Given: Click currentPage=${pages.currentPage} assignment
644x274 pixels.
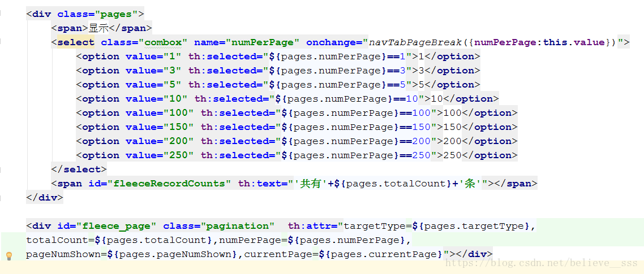Looking at the screenshot, I should click(x=344, y=254).
